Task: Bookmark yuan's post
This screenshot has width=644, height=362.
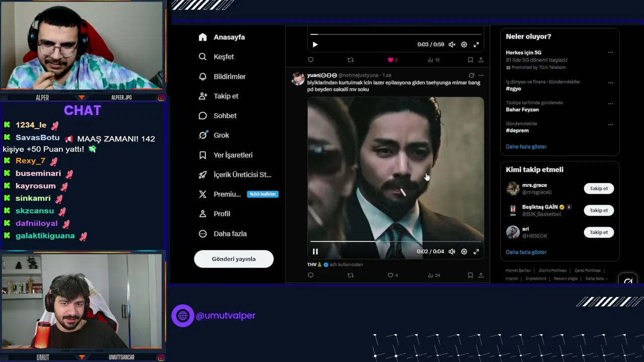Action: (x=470, y=275)
